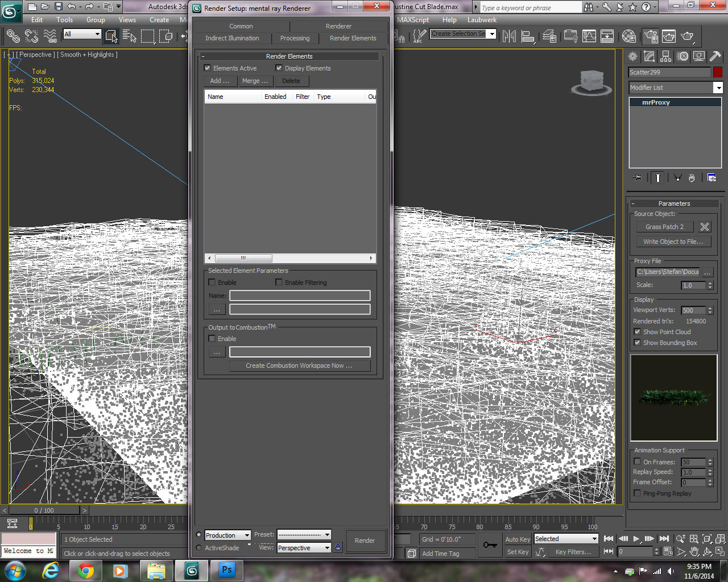Open the MAXScript menu
Image resolution: width=728 pixels, height=582 pixels.
coord(413,20)
